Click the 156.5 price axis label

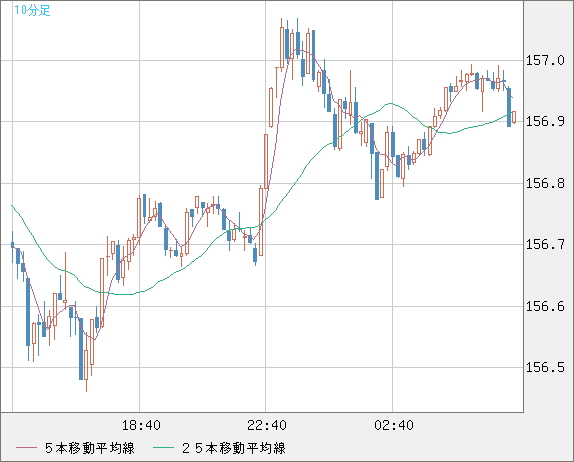545,367
